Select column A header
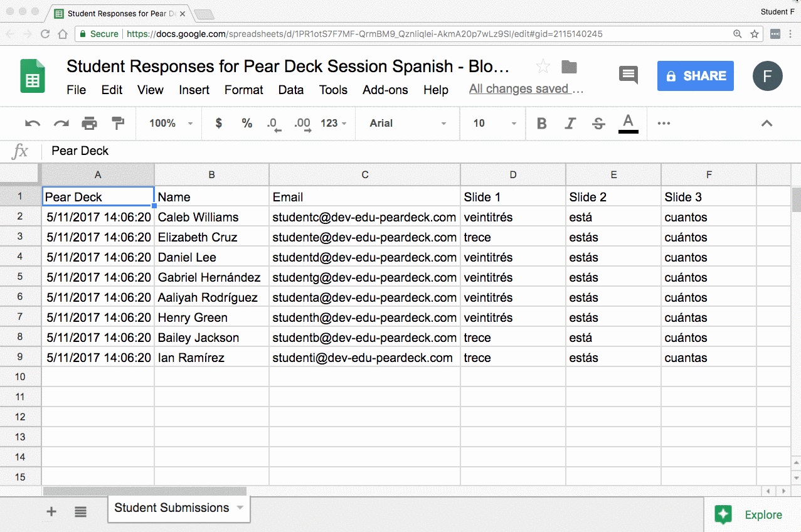The width and height of the screenshot is (801, 532). pyautogui.click(x=98, y=174)
